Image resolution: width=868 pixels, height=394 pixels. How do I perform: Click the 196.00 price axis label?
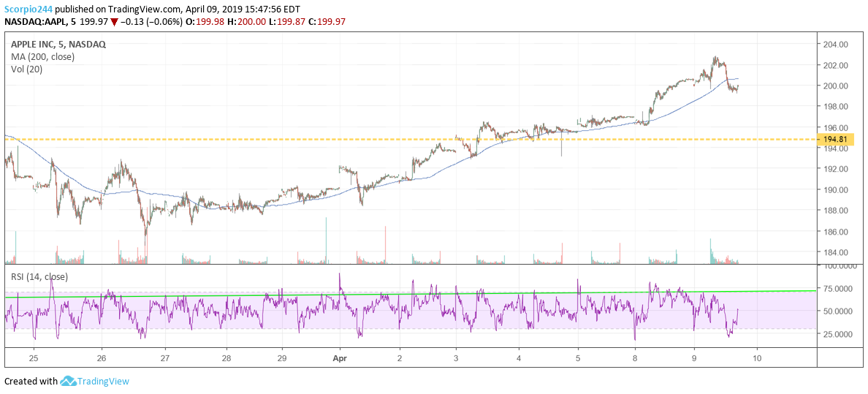point(835,127)
